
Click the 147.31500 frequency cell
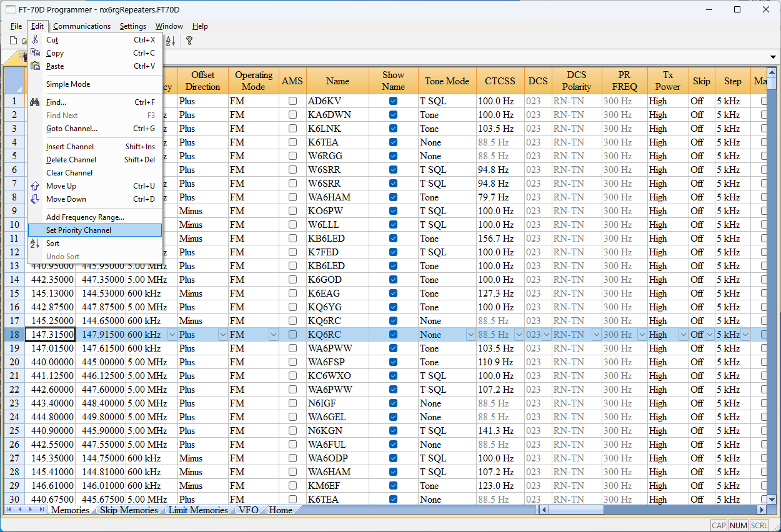pos(50,335)
